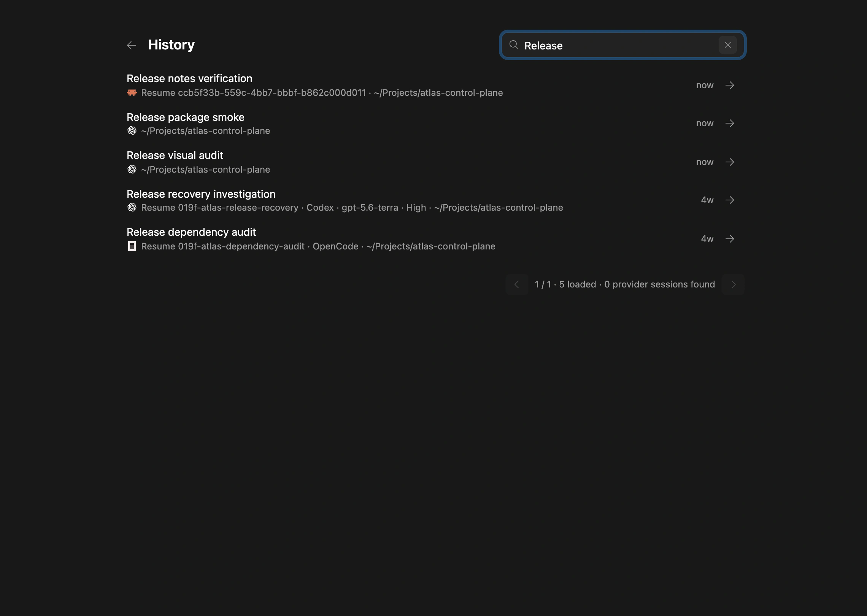
Task: Click 4w timestamp of Release recovery investigation
Action: coord(707,200)
